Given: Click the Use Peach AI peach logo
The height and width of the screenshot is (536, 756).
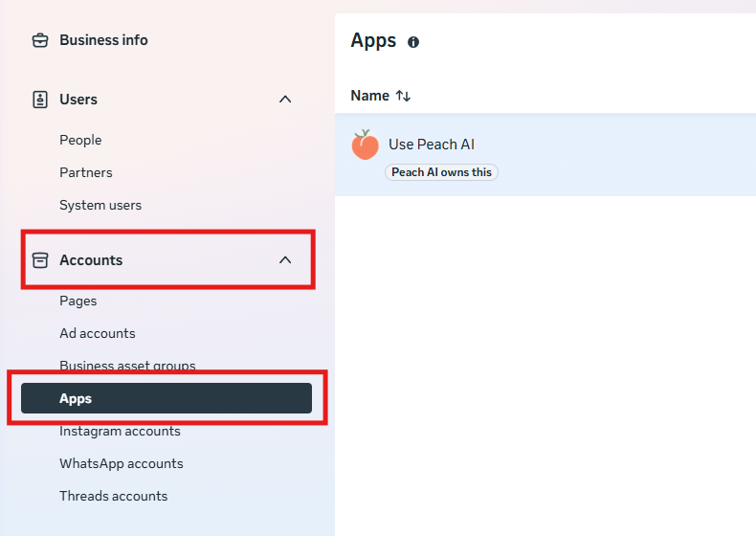Looking at the screenshot, I should [365, 145].
